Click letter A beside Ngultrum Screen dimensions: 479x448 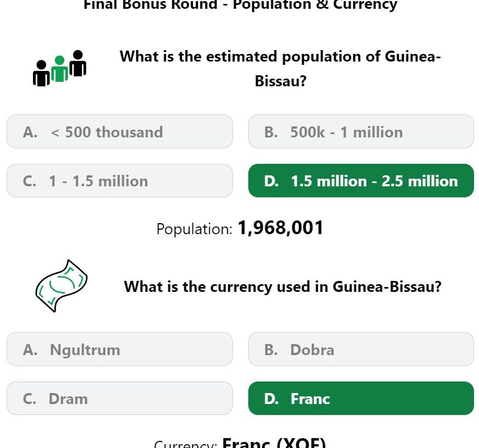(x=30, y=350)
